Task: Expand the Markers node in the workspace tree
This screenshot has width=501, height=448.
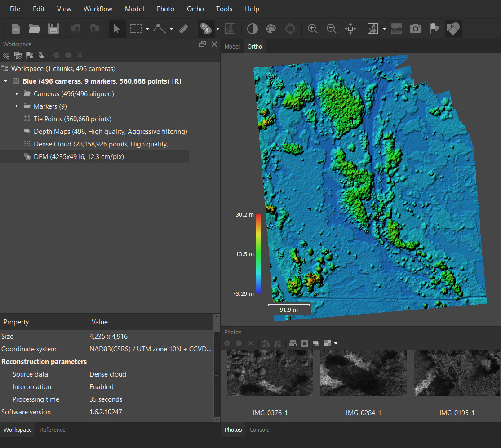Action: point(17,106)
